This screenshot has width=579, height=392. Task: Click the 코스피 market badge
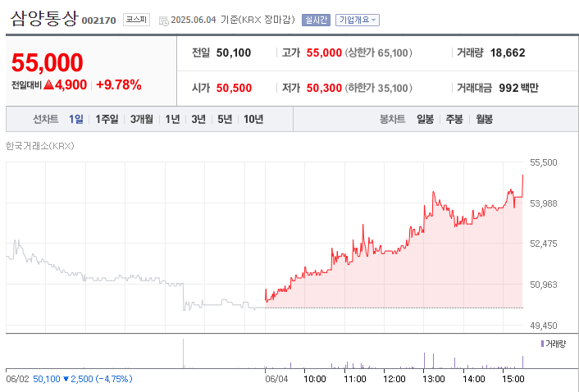tap(135, 20)
